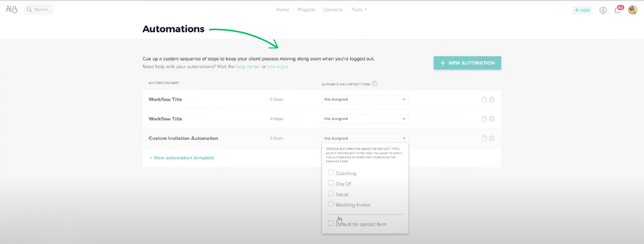Screen dimensions: 644x244
Task: Click into the Search field
Action: pyautogui.click(x=39, y=9)
